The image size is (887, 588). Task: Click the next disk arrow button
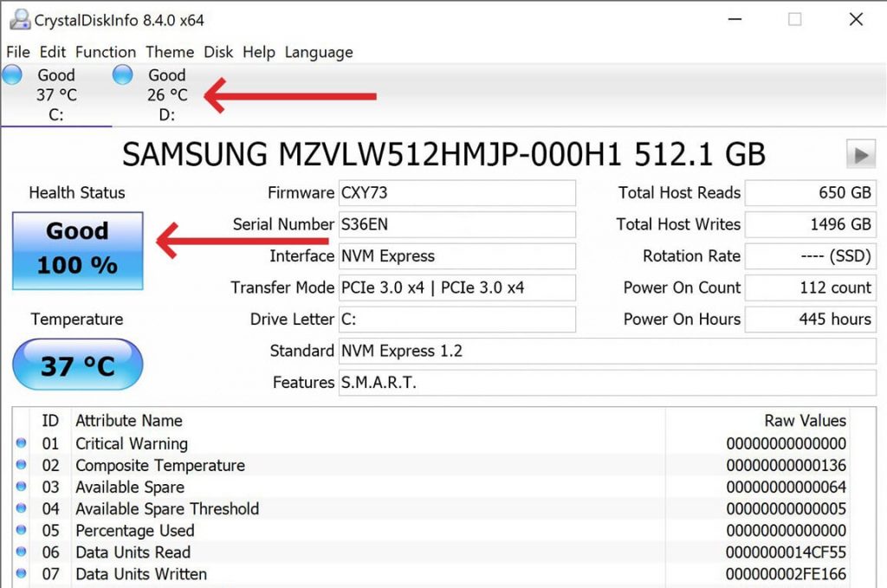point(860,155)
